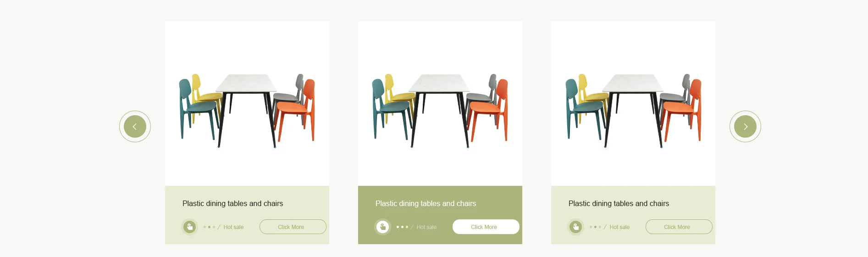Click the three white dots in the middle card
The width and height of the screenshot is (868, 257).
(x=402, y=227)
